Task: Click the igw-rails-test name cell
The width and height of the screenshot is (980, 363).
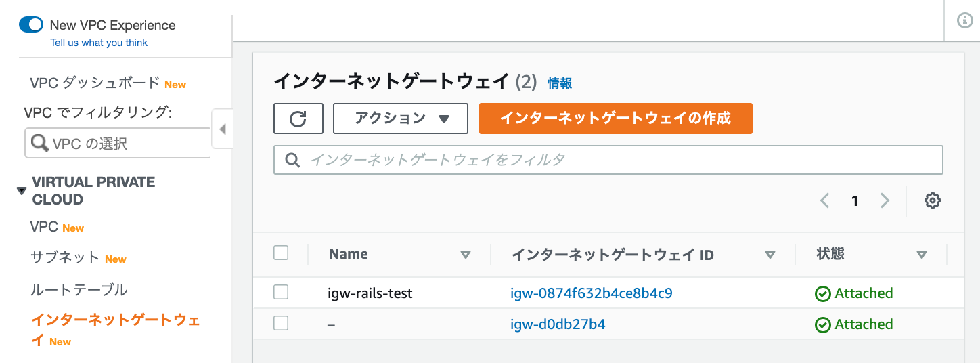Action: [x=370, y=293]
